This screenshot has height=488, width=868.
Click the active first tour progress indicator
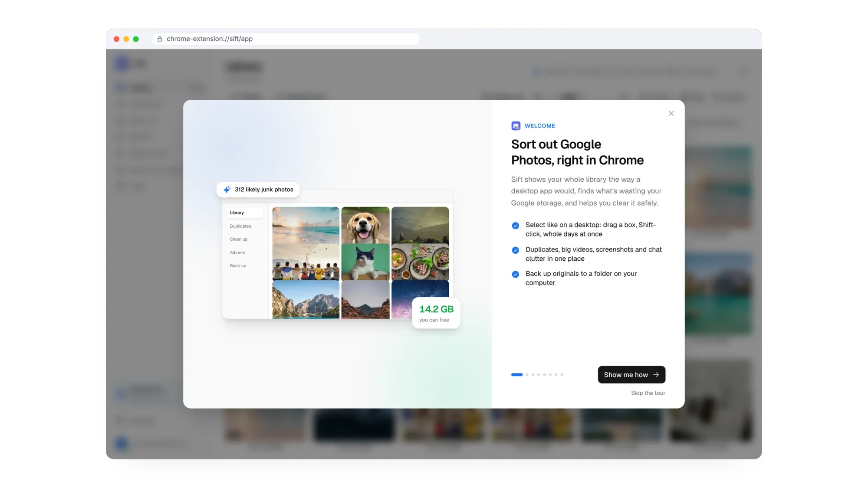click(x=517, y=375)
